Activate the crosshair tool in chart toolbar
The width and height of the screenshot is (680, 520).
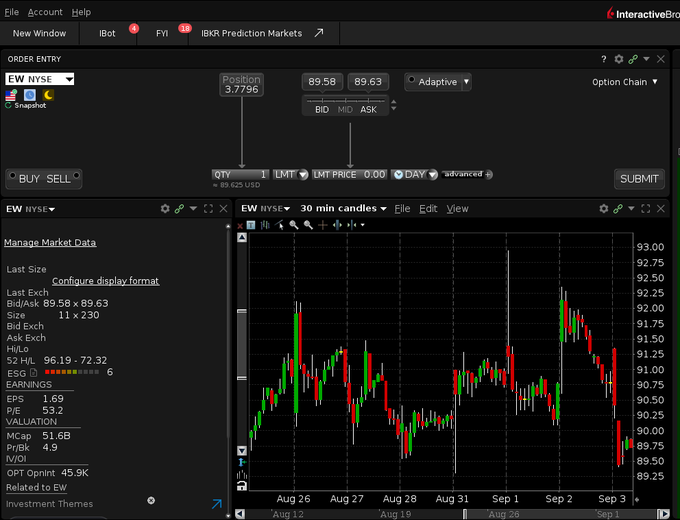[323, 225]
